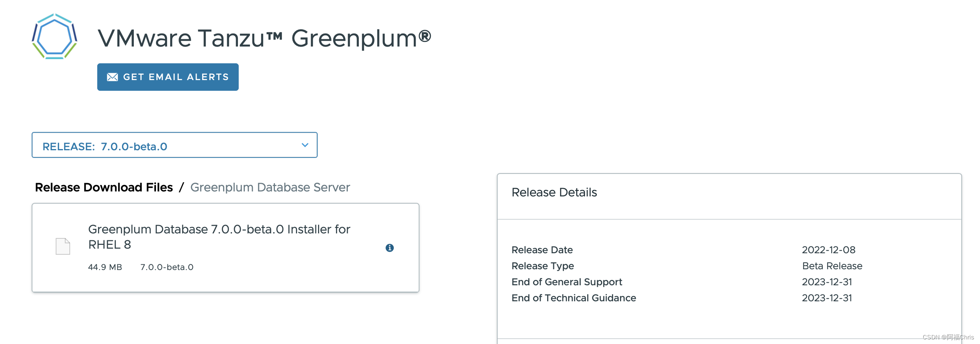Screen dimensions: 980x344
Task: Select the Greenplum Database Server breadcrumb
Action: pyautogui.click(x=270, y=187)
